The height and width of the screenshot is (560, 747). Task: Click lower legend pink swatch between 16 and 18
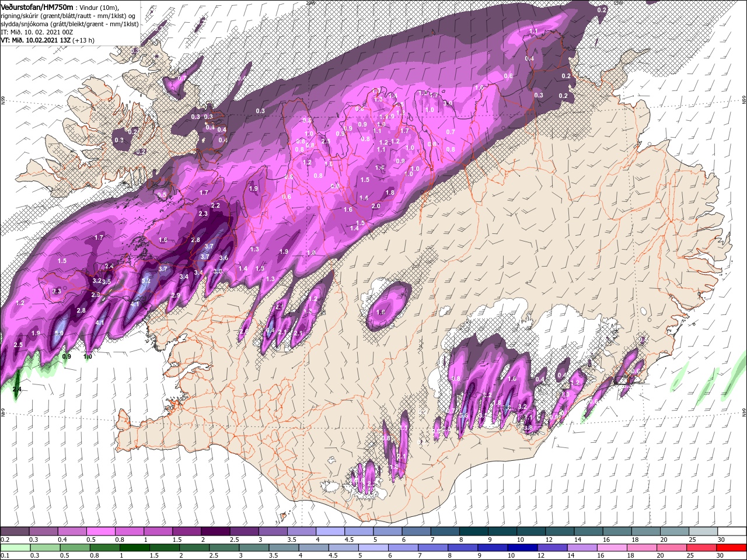coord(612,548)
